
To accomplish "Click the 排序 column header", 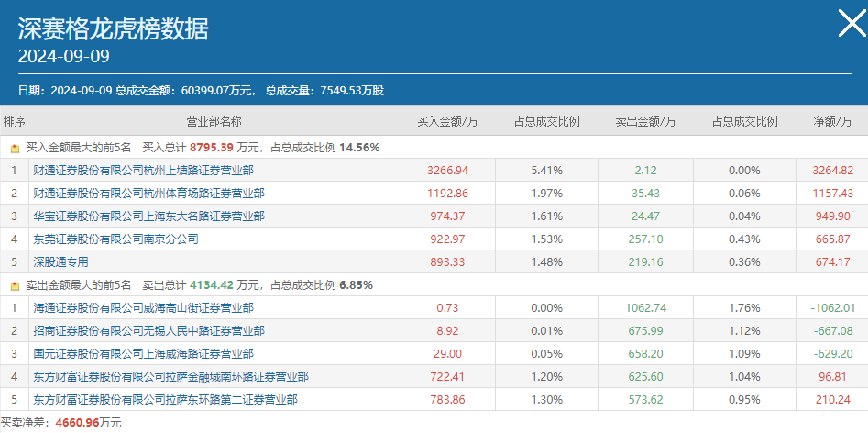I will click(x=15, y=121).
